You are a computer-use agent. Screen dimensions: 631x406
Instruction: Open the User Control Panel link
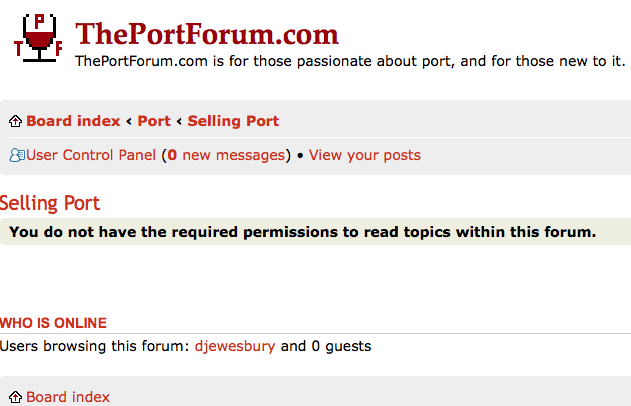(x=91, y=155)
